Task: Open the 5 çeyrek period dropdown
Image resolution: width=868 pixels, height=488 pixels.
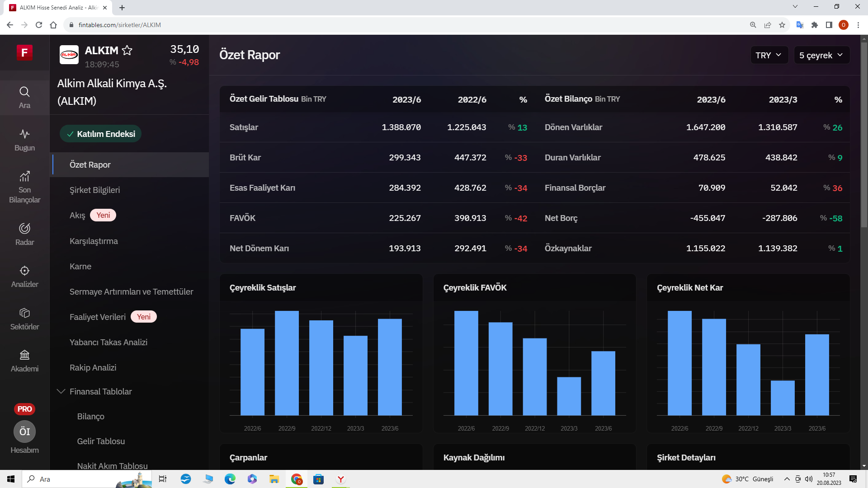Action: click(x=821, y=55)
